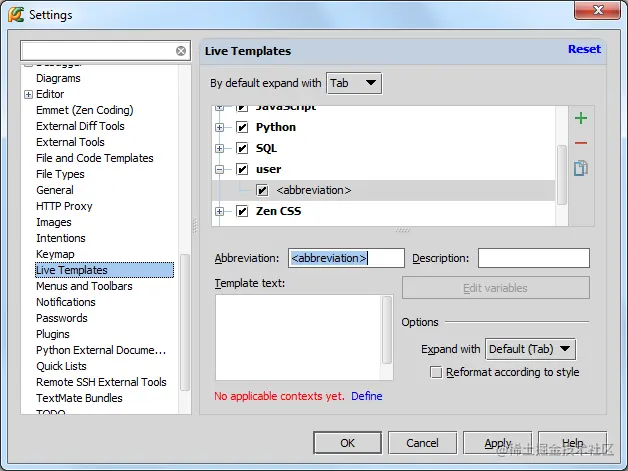The image size is (628, 471).
Task: Select the <abbreviation> template row
Action: (x=383, y=190)
